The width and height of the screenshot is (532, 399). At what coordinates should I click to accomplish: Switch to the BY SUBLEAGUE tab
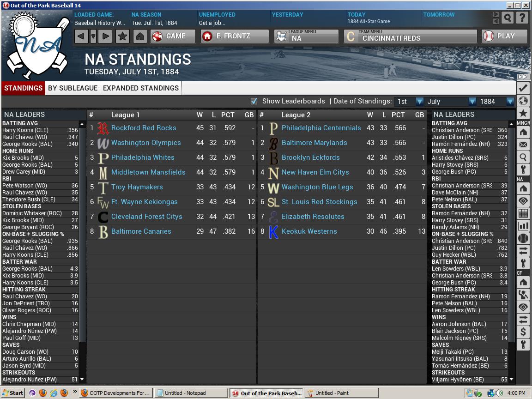(71, 88)
